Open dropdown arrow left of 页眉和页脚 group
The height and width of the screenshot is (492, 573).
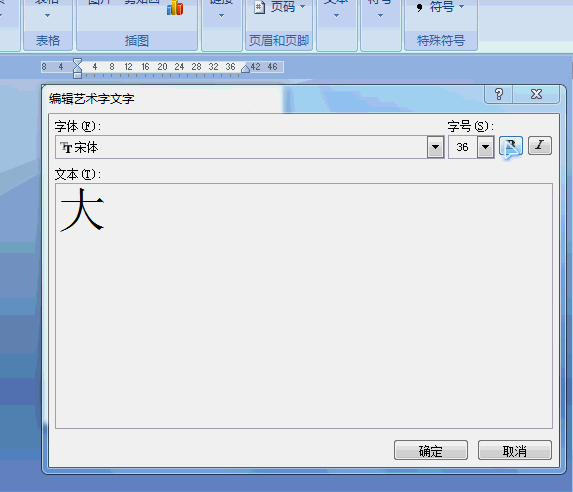pos(221,16)
